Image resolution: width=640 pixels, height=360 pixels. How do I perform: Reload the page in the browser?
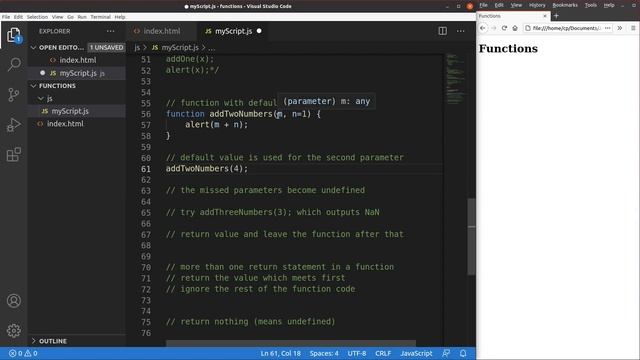coord(504,28)
